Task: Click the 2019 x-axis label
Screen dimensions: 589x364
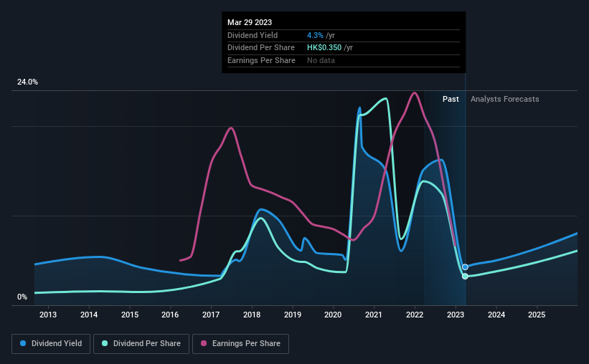Action: (x=293, y=315)
